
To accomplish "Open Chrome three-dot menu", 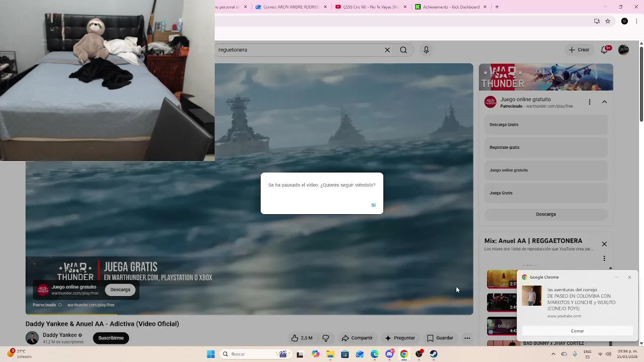I will click(x=637, y=21).
